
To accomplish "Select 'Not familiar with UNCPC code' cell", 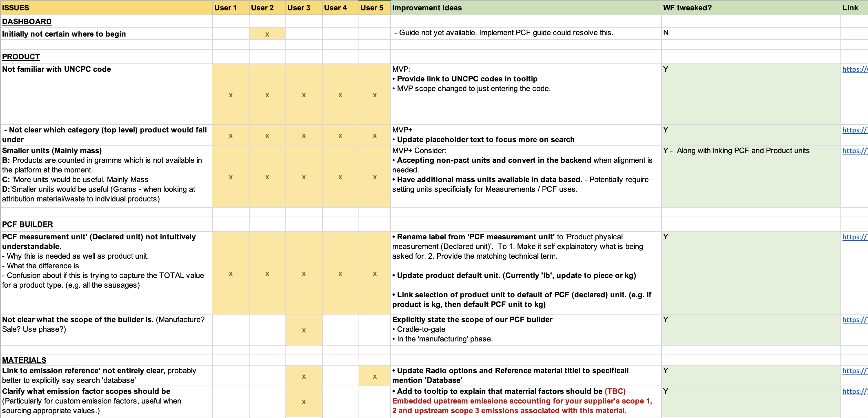I will [106, 94].
